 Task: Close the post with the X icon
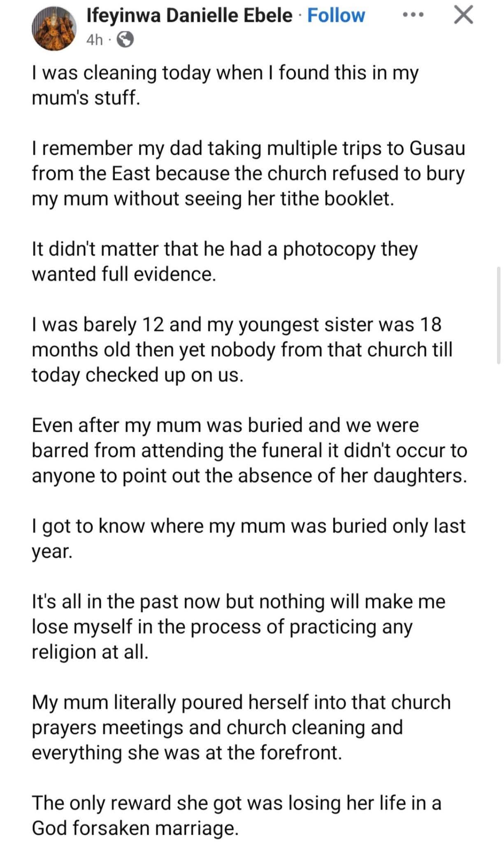point(463,16)
